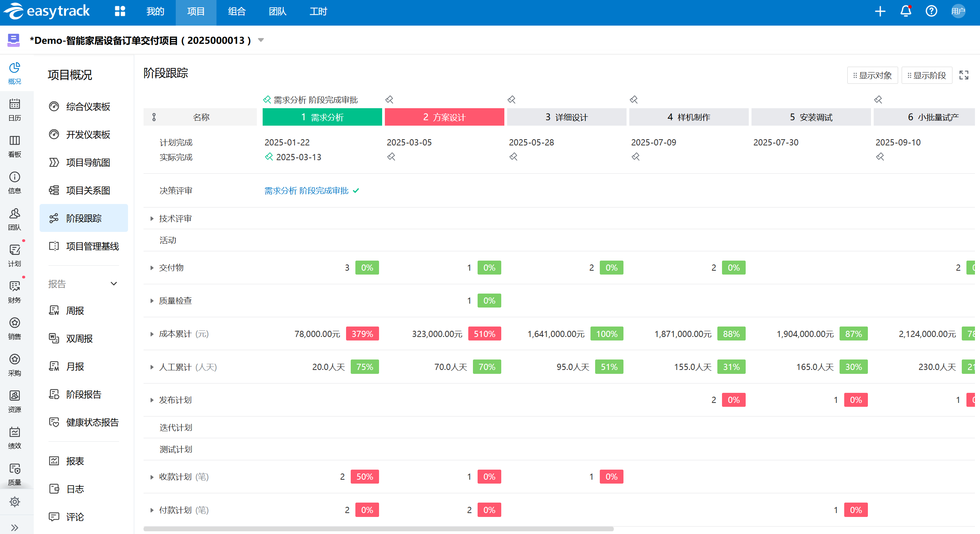Open the notification bell icon

pyautogui.click(x=906, y=11)
